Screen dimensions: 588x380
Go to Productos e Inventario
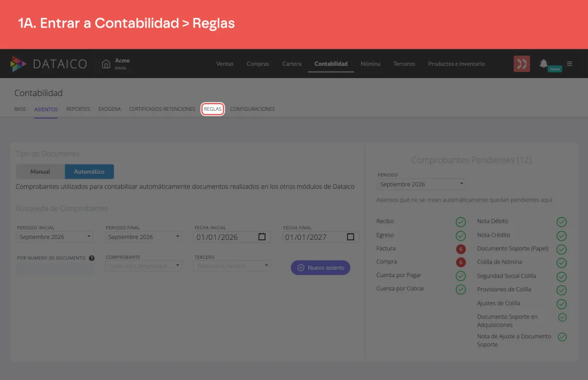[x=457, y=64]
